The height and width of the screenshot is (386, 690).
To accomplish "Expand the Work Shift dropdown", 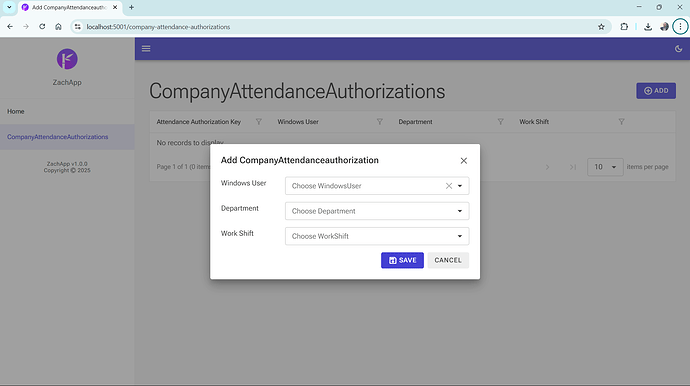I will click(x=460, y=236).
